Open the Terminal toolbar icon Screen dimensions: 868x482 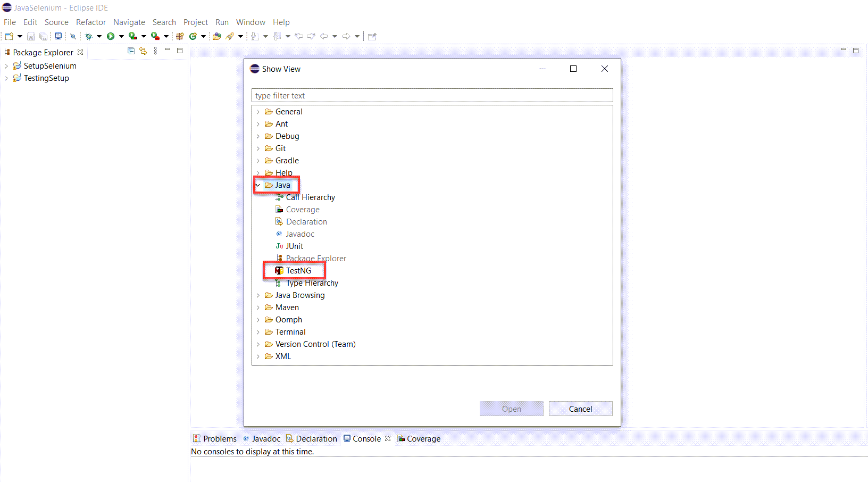pyautogui.click(x=58, y=36)
